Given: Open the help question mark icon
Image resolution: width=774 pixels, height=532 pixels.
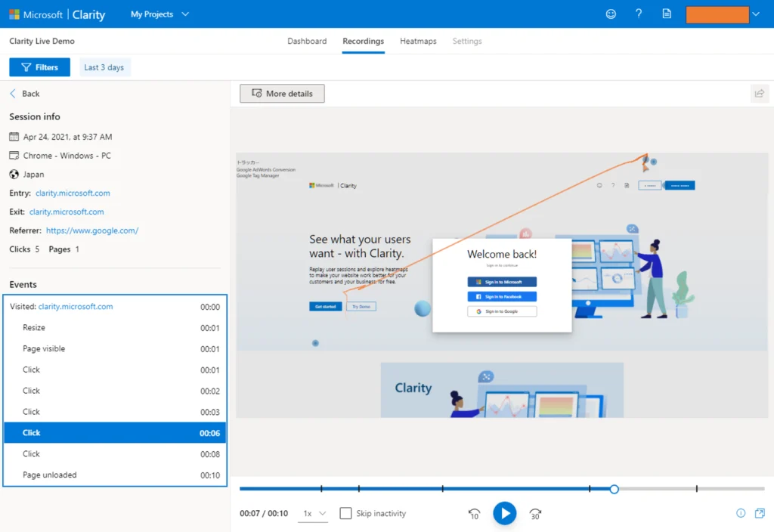Looking at the screenshot, I should (638, 14).
